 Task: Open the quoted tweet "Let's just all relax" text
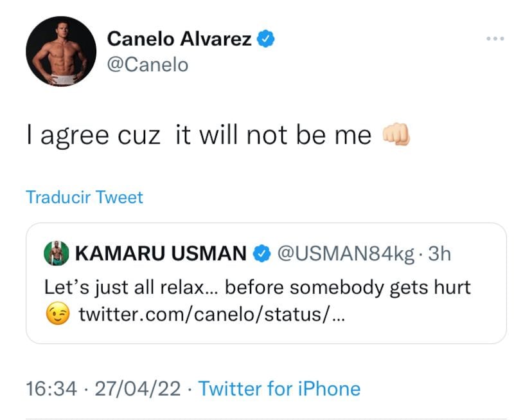257,287
